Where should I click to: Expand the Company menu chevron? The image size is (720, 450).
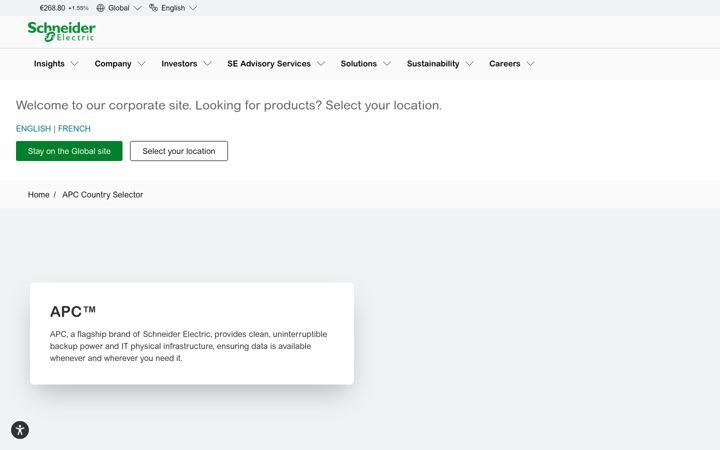tap(141, 64)
